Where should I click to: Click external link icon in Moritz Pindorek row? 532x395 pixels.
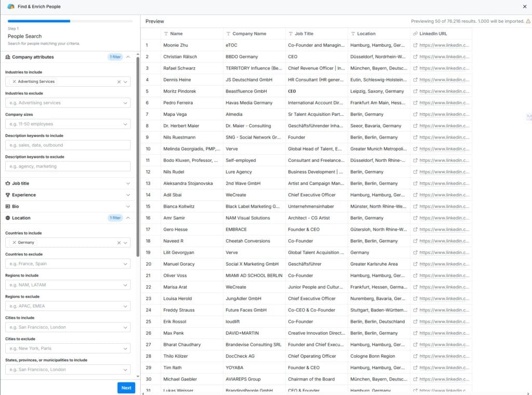coord(415,91)
